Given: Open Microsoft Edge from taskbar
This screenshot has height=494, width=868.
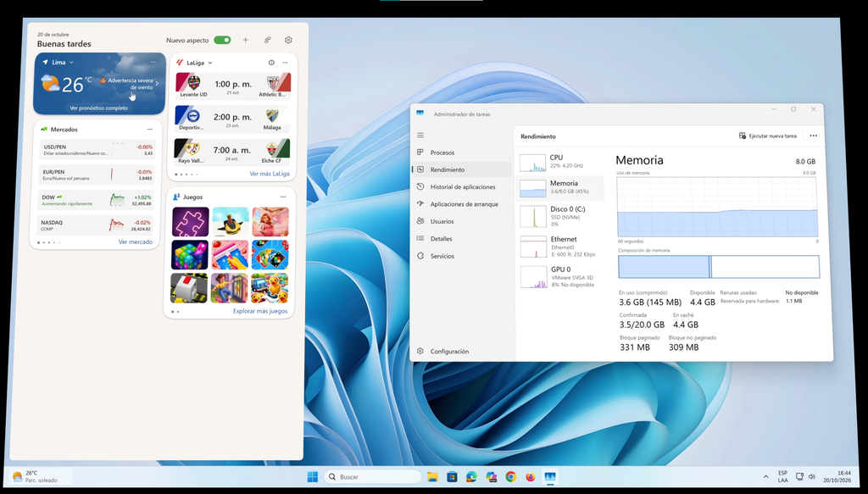Looking at the screenshot, I should 471,476.
